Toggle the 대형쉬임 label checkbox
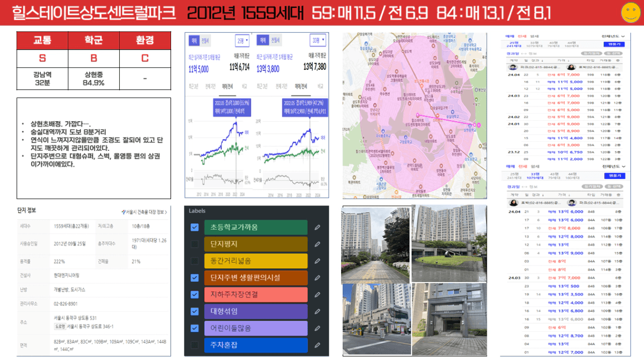 tap(194, 312)
